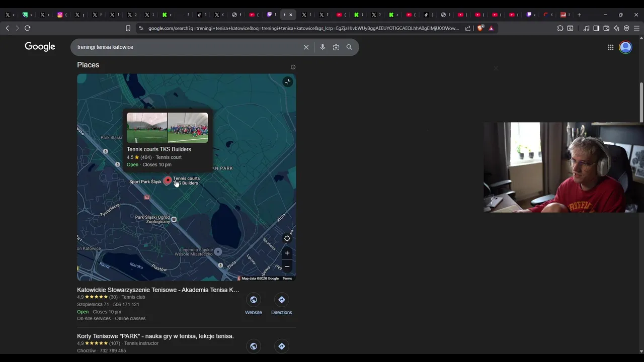Open Brave Rewards triangle icon
This screenshot has height=362, width=644.
(491, 28)
